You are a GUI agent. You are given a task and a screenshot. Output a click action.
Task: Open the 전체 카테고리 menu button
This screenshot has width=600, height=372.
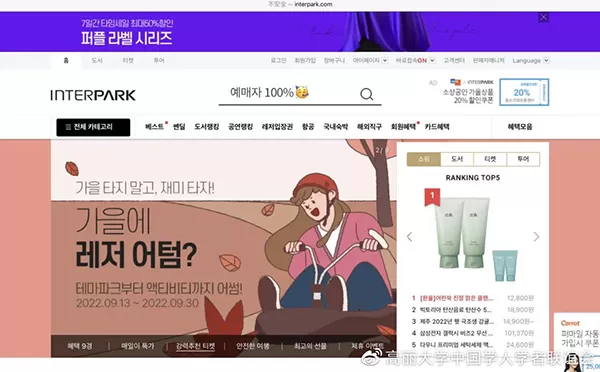(93, 127)
